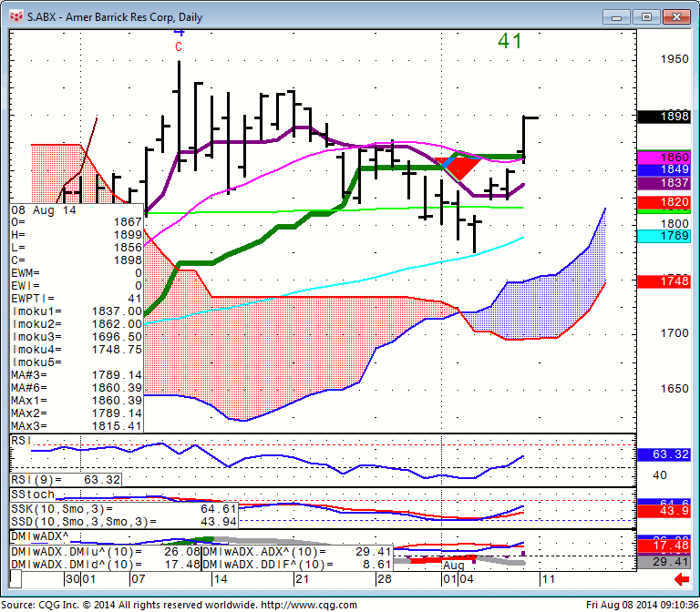
Task: Click the red 1748 price label
Action: [x=664, y=281]
